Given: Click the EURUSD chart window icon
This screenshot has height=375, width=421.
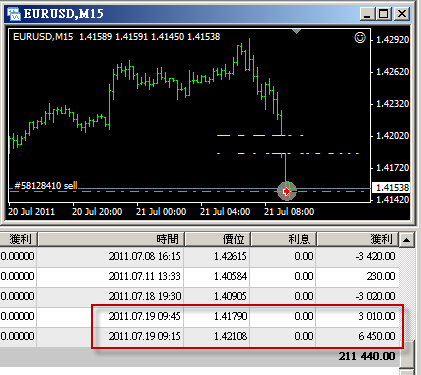Looking at the screenshot, I should tap(14, 14).
